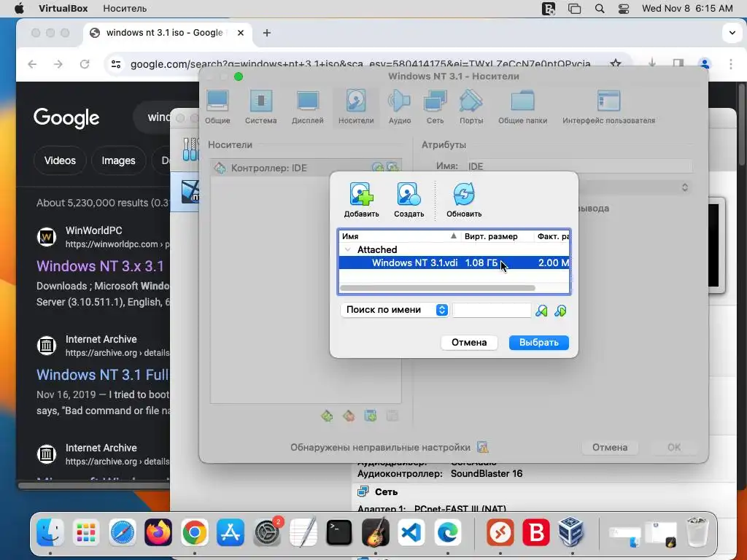Click horizontal scrollbar in disk list
Image resolution: width=747 pixels, height=560 pixels.
438,287
